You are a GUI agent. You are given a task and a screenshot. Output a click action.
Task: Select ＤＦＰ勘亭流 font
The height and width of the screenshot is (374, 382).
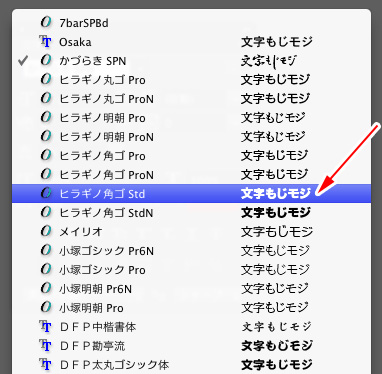click(x=191, y=345)
